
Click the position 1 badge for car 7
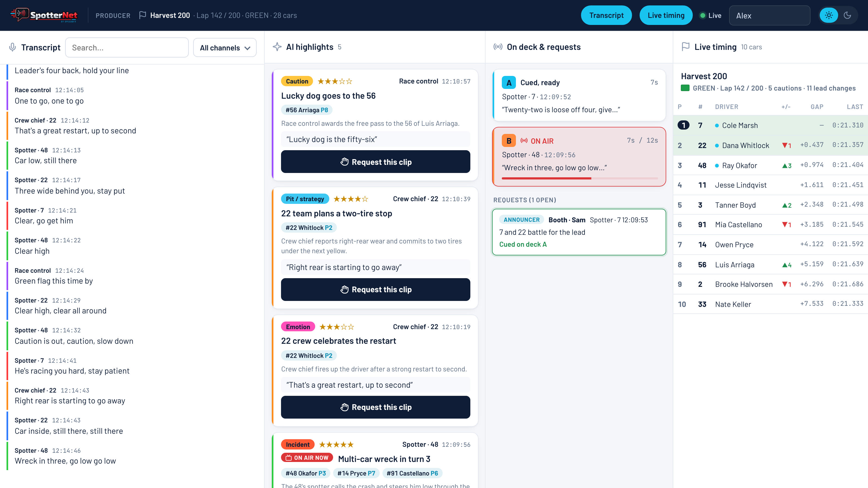pos(683,125)
